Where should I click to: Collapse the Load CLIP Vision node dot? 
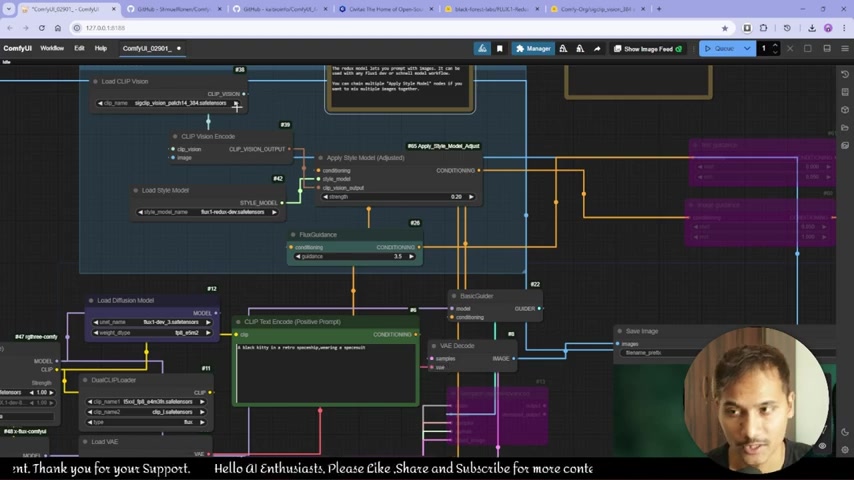pyautogui.click(x=95, y=82)
